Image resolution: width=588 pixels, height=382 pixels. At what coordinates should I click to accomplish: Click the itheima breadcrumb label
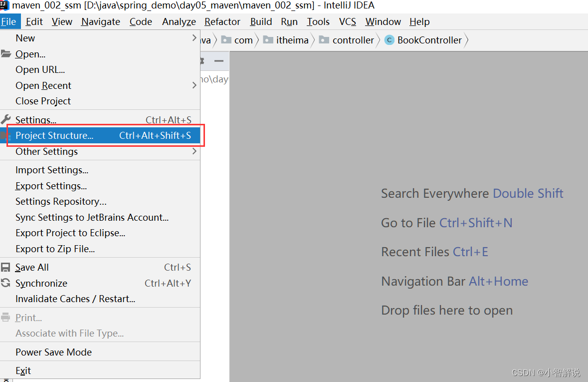[x=292, y=40]
